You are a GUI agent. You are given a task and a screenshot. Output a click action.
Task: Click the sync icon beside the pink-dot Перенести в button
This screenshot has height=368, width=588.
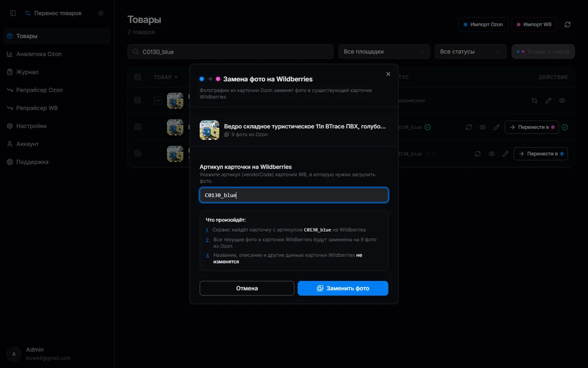[x=469, y=127]
